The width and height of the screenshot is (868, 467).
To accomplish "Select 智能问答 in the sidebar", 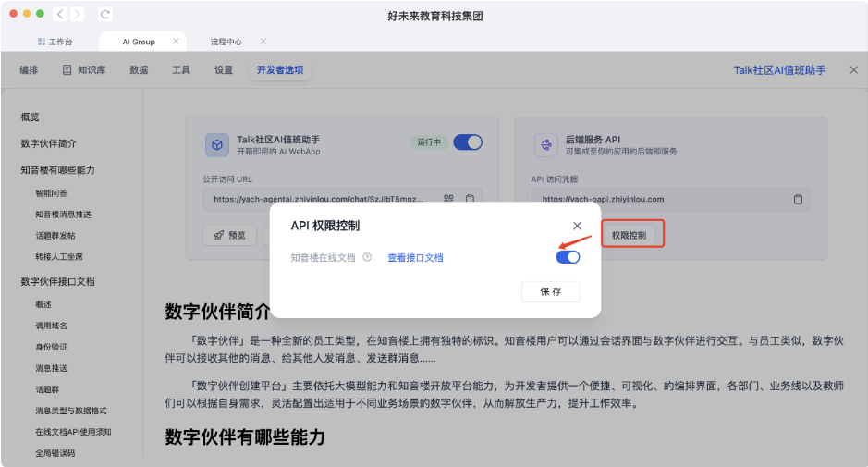I will point(51,193).
